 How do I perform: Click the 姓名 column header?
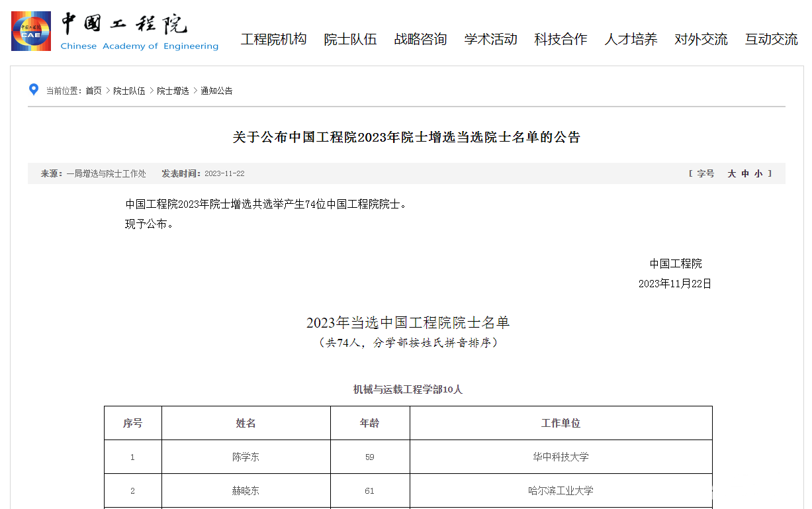click(246, 423)
